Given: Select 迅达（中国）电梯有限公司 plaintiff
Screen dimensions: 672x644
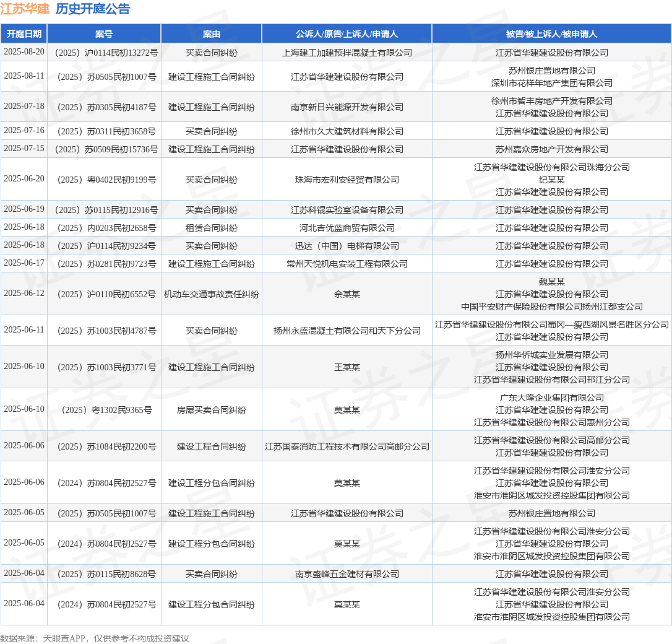Looking at the screenshot, I should point(347,246).
